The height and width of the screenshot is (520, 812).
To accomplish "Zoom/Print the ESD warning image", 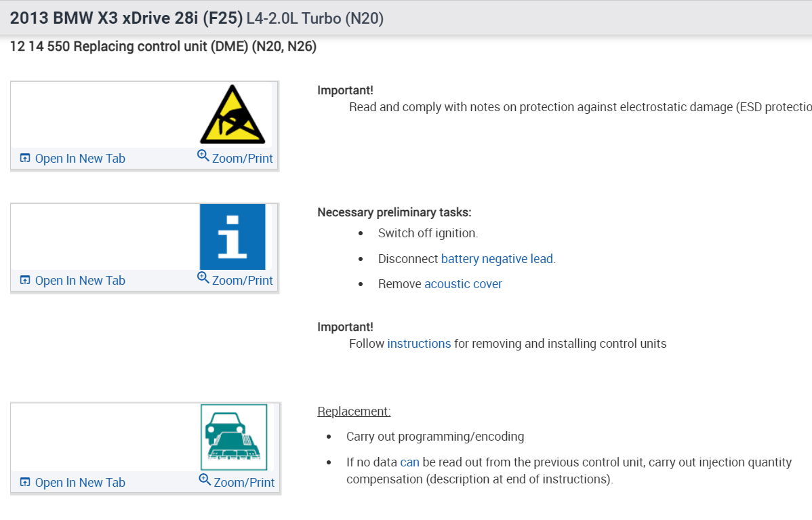I will pos(235,157).
